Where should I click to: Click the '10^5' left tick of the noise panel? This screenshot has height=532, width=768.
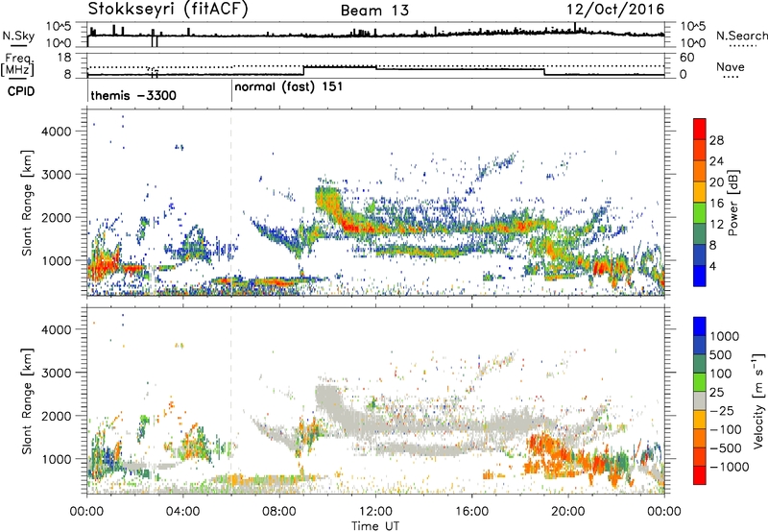(59, 27)
